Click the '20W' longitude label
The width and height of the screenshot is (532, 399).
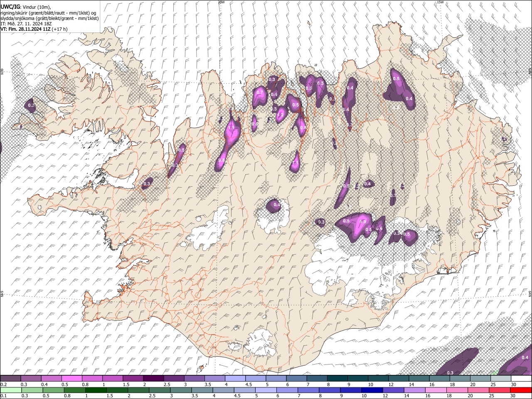222,2
